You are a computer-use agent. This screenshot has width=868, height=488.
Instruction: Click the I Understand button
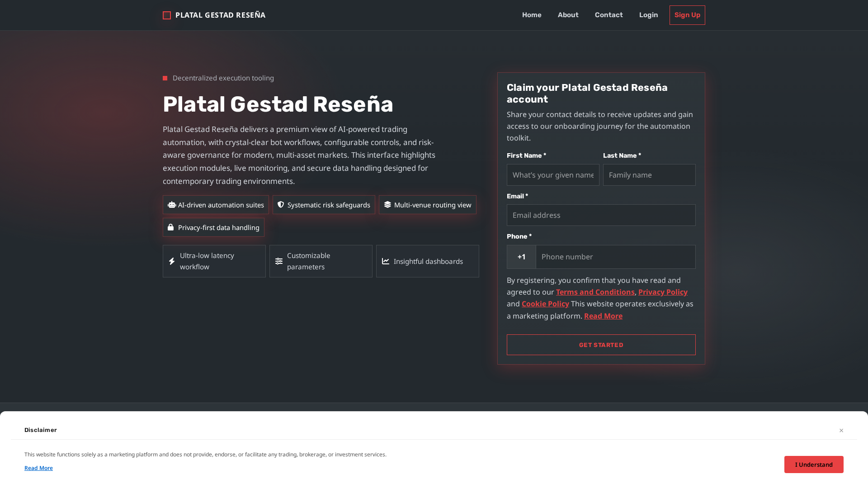point(814,465)
